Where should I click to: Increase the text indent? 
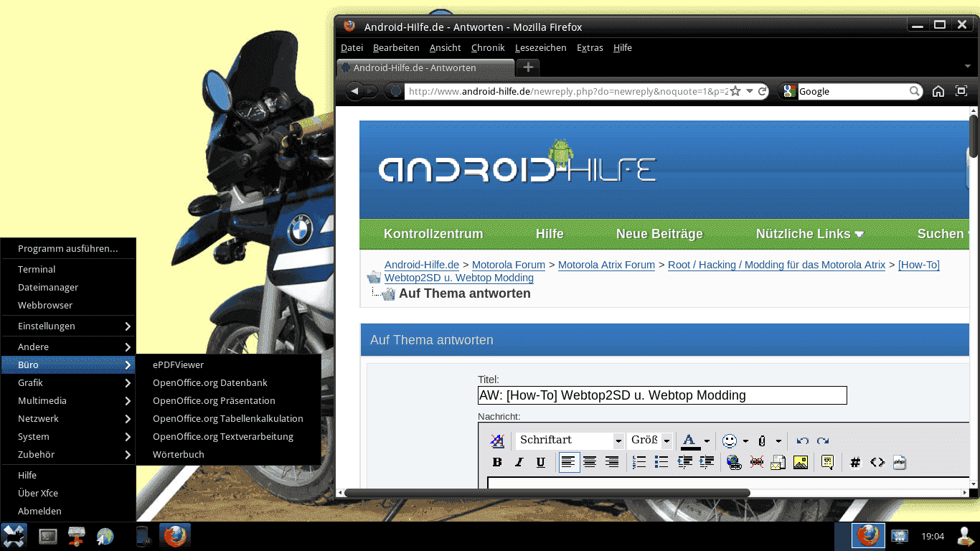707,463
